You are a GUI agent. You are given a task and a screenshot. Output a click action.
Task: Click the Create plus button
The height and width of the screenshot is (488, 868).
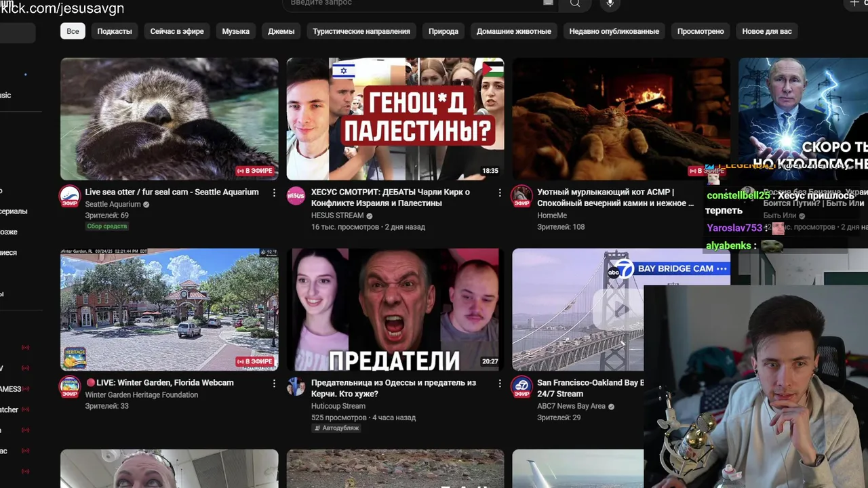click(x=856, y=3)
